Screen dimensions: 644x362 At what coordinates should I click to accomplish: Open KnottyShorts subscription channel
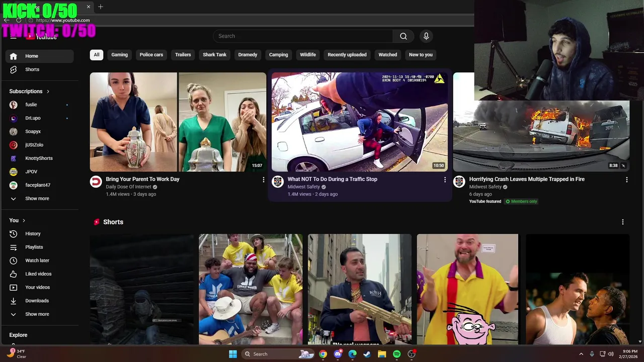(40, 158)
